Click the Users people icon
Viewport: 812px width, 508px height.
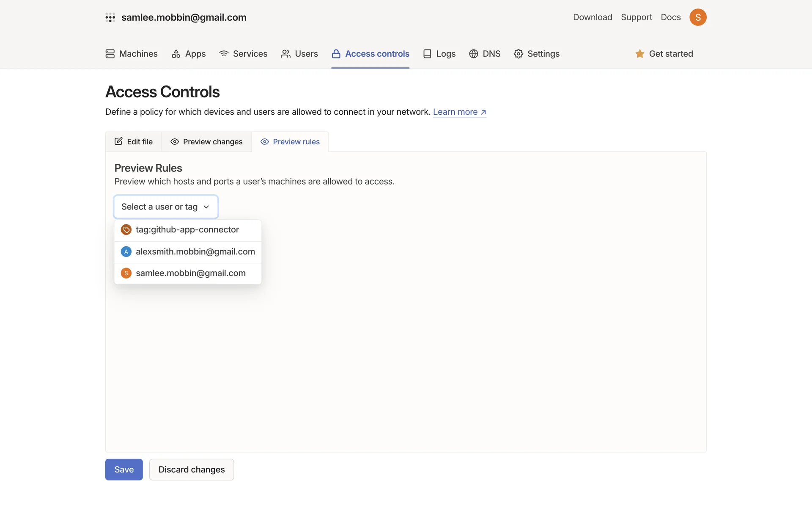pos(286,54)
